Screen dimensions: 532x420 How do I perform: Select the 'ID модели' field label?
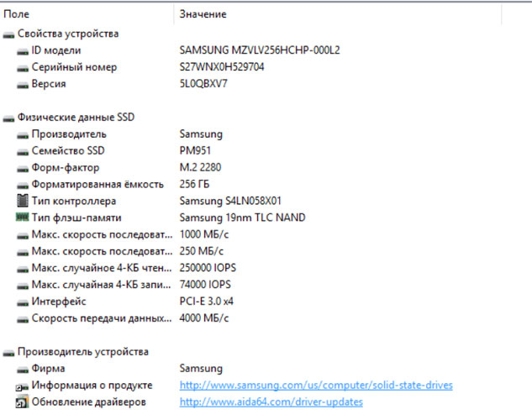(x=56, y=50)
